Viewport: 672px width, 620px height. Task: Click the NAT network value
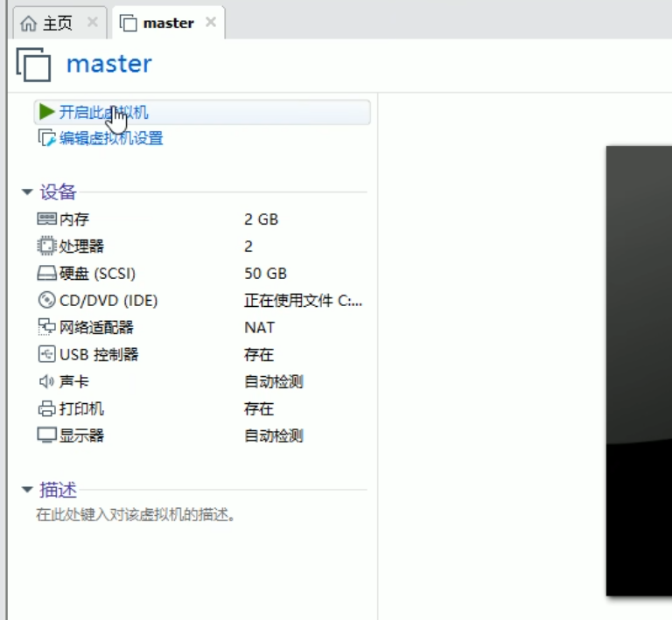[260, 328]
